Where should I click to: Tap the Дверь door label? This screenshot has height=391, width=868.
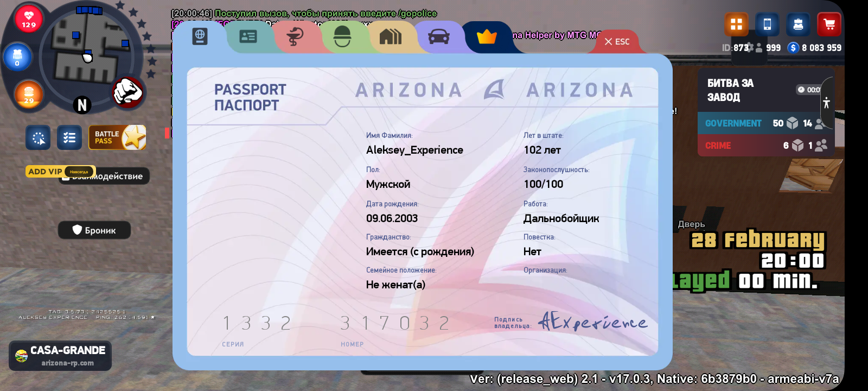(x=691, y=224)
